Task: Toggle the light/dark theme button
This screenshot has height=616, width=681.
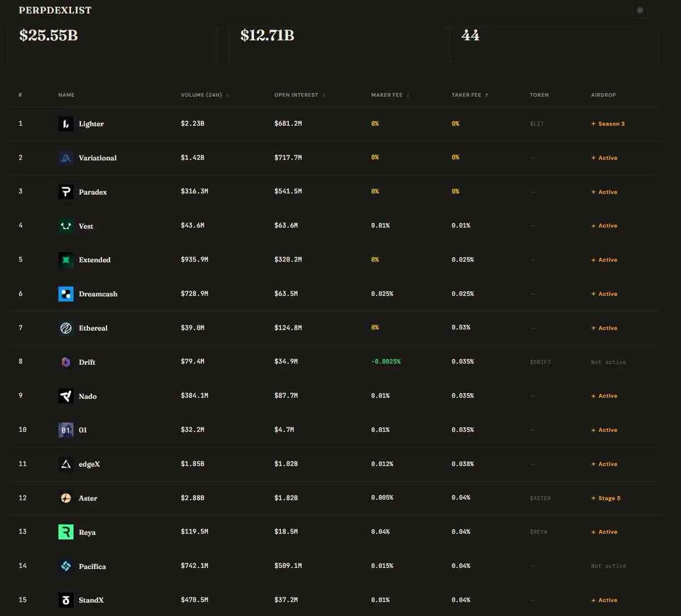Action: [640, 10]
